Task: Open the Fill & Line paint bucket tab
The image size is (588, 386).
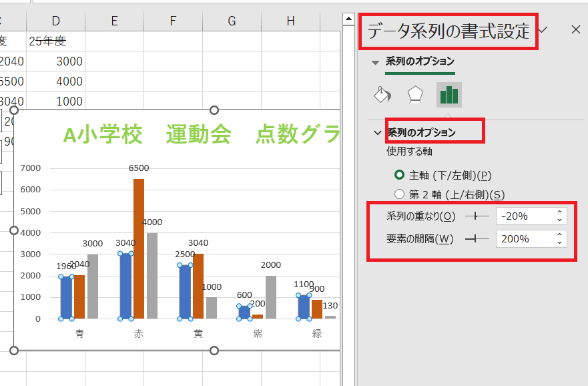Action: [x=382, y=95]
